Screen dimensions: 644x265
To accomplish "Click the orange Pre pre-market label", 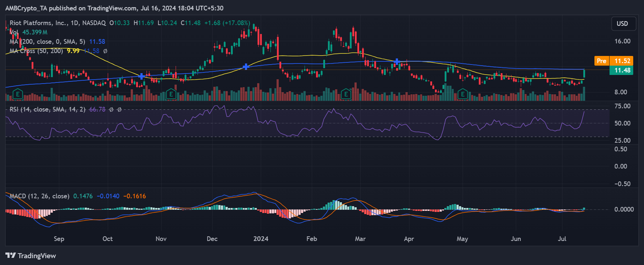I will coord(602,61).
